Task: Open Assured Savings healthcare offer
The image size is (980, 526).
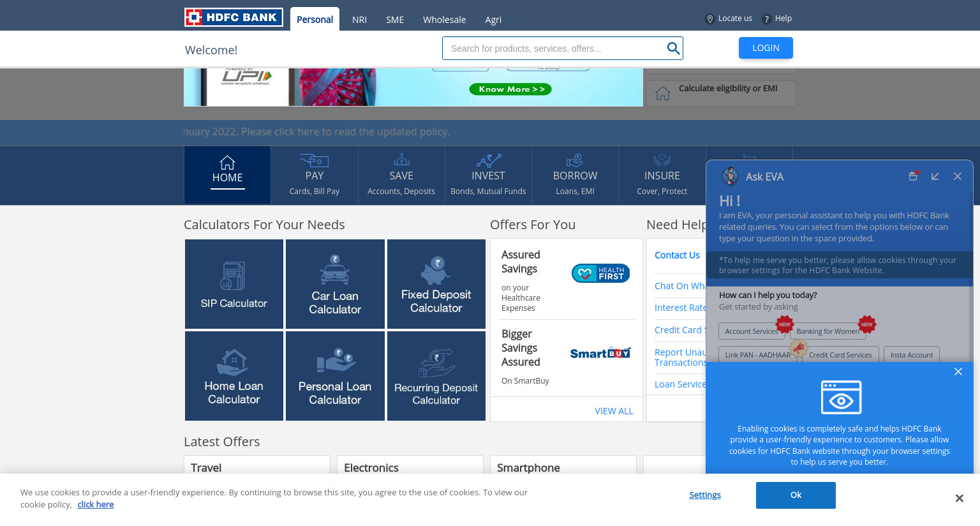Action: (x=567, y=280)
